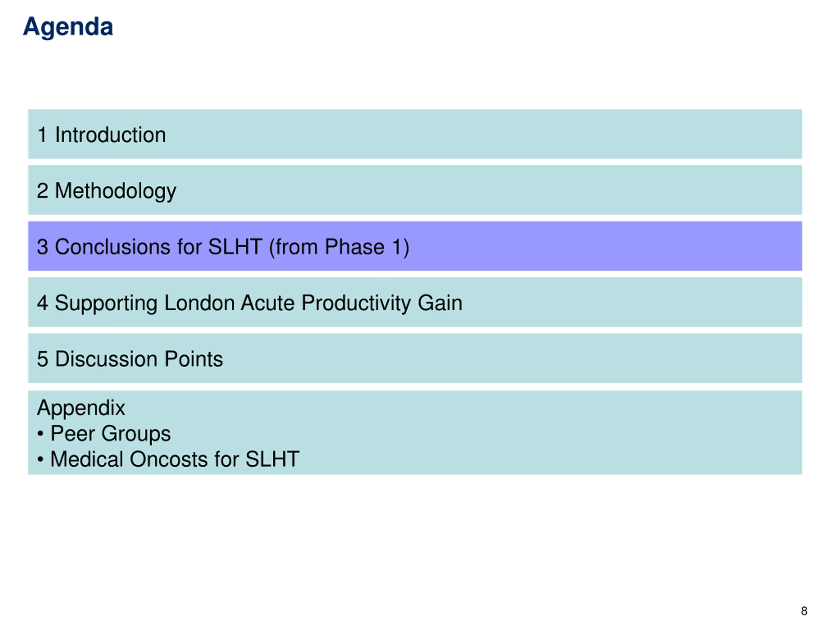Click the slide page number 8
The height and width of the screenshot is (630, 840).
click(804, 611)
